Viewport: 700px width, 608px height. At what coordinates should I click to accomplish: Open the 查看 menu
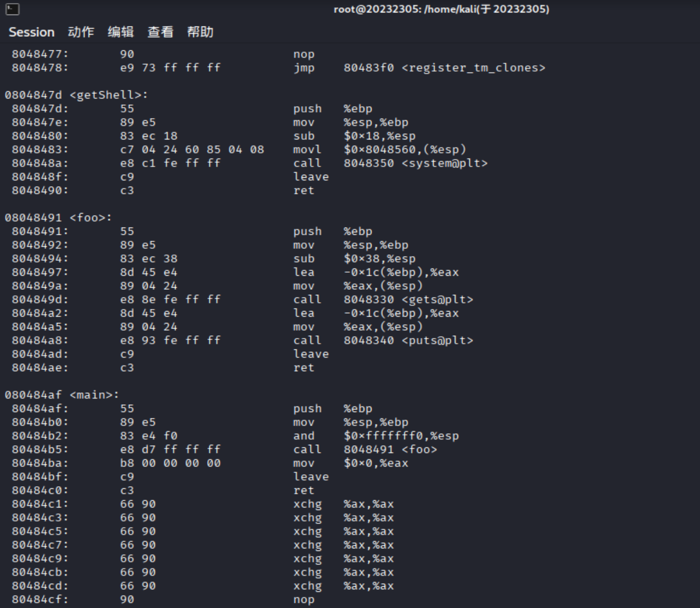pyautogui.click(x=161, y=32)
